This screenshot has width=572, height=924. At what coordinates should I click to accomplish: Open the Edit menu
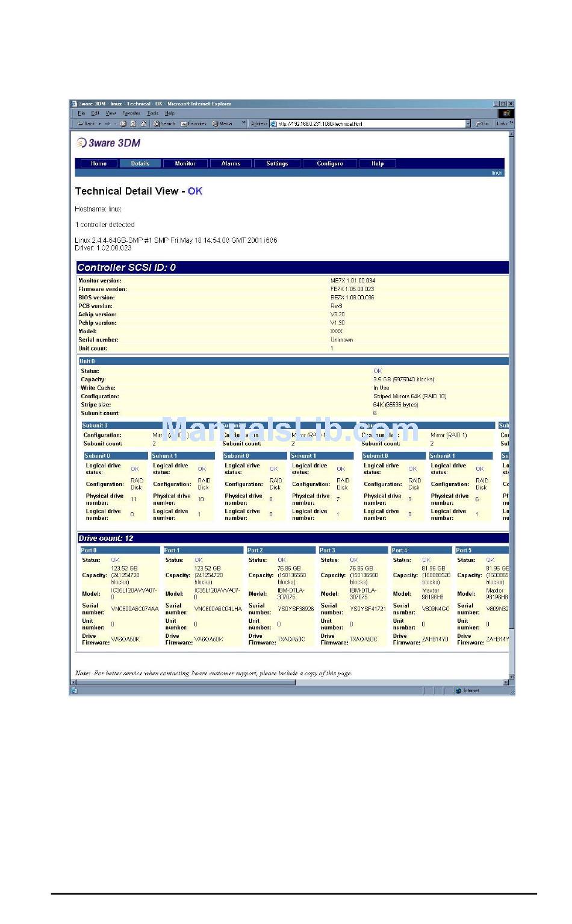click(95, 113)
